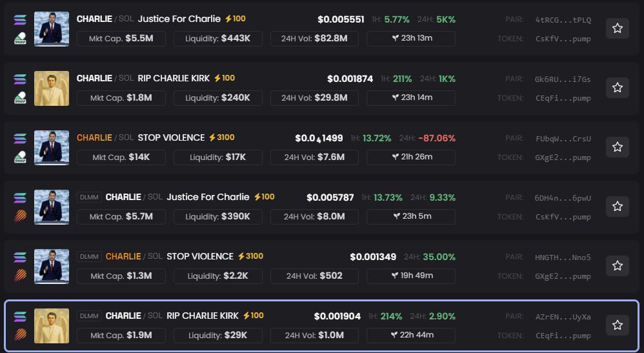Open Justice For Charlie pair priced $0.005551
The width and height of the screenshot is (644, 353).
pyautogui.click(x=179, y=19)
